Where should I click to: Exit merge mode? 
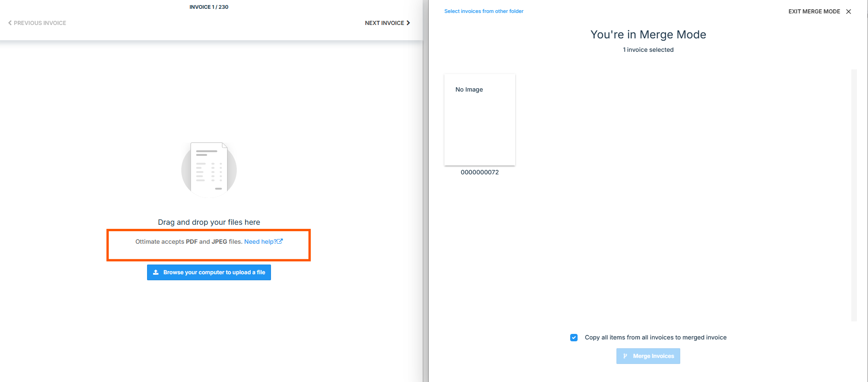(x=819, y=12)
